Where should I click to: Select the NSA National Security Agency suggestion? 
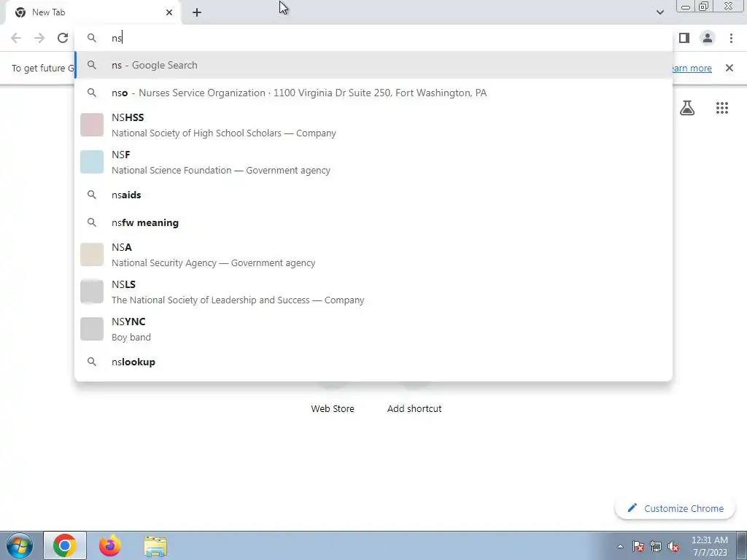[373, 254]
